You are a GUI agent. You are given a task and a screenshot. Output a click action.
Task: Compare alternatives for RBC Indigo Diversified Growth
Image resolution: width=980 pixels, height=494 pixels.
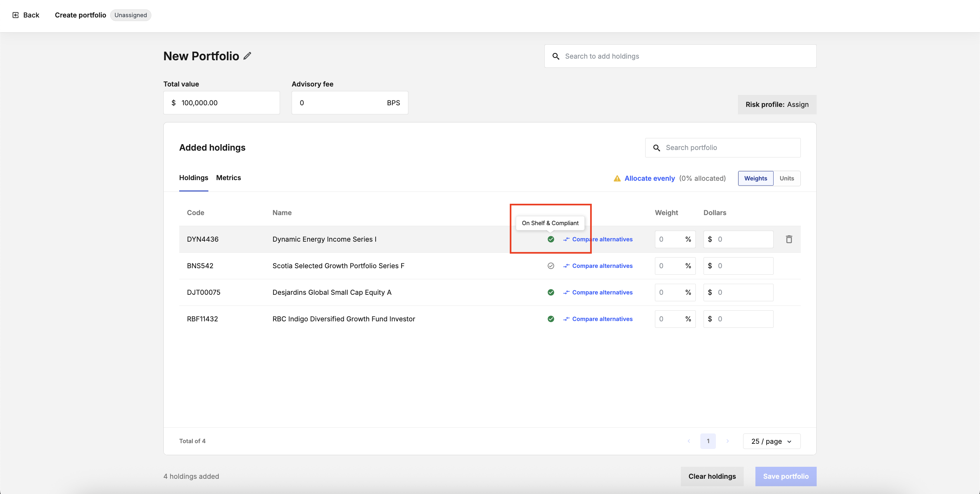point(598,319)
